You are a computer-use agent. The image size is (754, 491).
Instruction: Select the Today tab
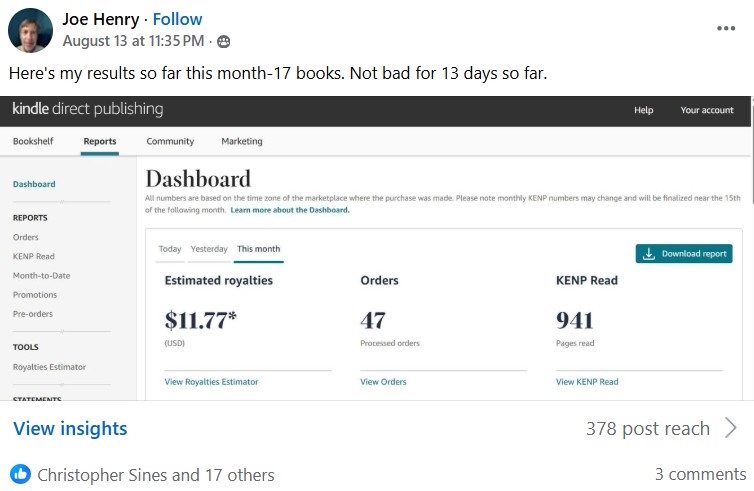click(170, 249)
